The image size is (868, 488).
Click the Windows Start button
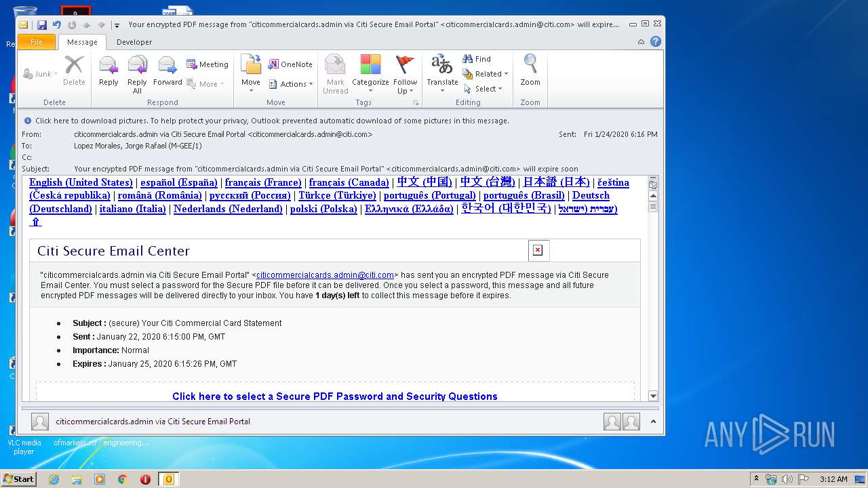(18, 479)
